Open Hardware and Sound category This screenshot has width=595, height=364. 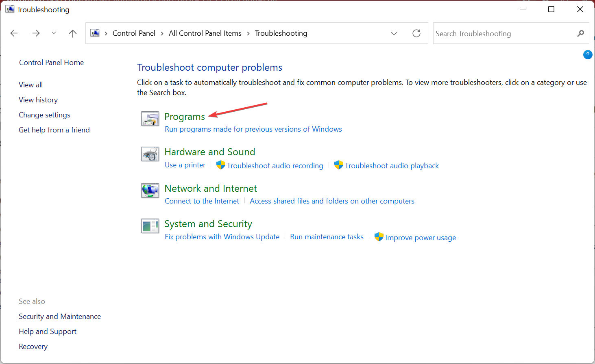pos(210,152)
